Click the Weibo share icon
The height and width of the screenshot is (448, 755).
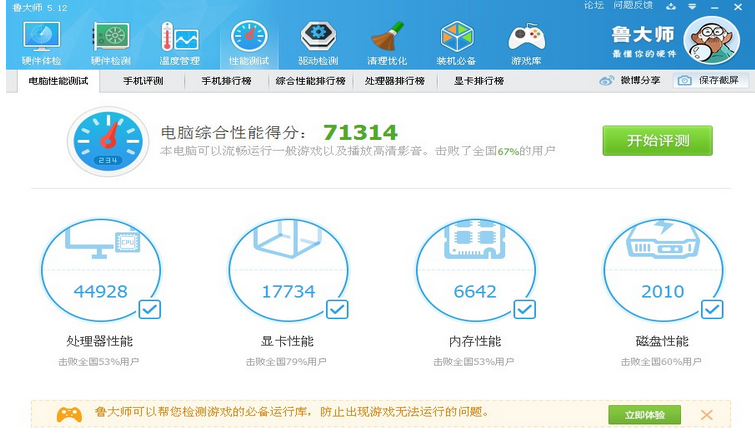[x=607, y=80]
